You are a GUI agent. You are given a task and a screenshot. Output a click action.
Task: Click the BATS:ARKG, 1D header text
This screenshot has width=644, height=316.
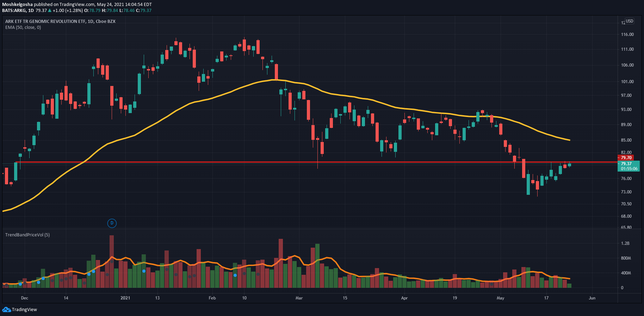click(x=18, y=11)
